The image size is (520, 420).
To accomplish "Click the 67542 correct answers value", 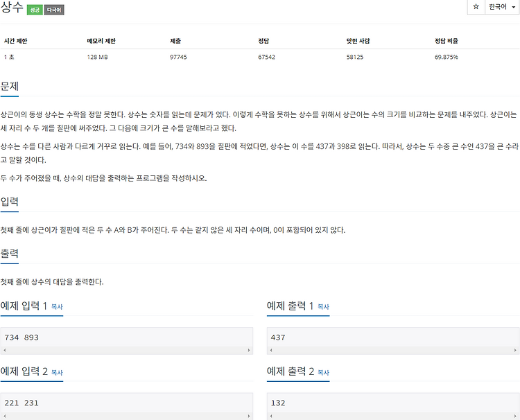I will tap(267, 57).
